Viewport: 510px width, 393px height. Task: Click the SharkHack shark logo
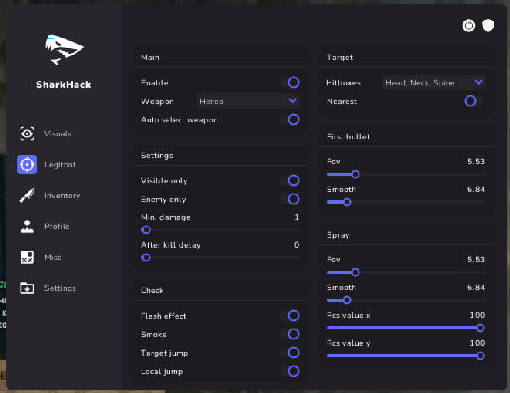64,50
